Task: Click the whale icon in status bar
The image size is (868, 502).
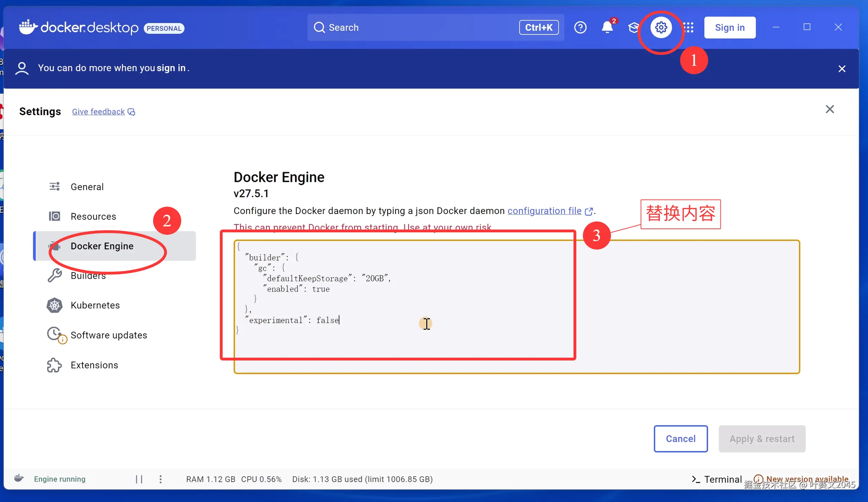Action: coord(19,478)
